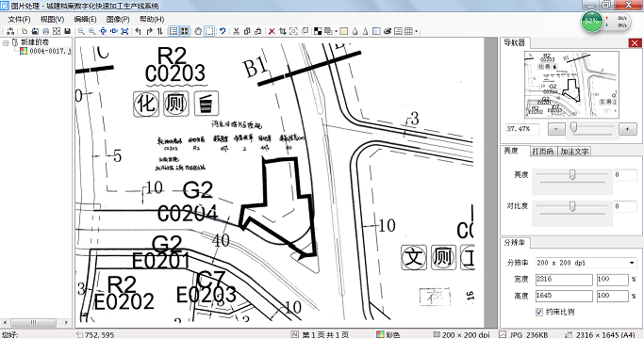This screenshot has width=644, height=339.
Task: Toggle the single-page list view button
Action: (x=173, y=31)
